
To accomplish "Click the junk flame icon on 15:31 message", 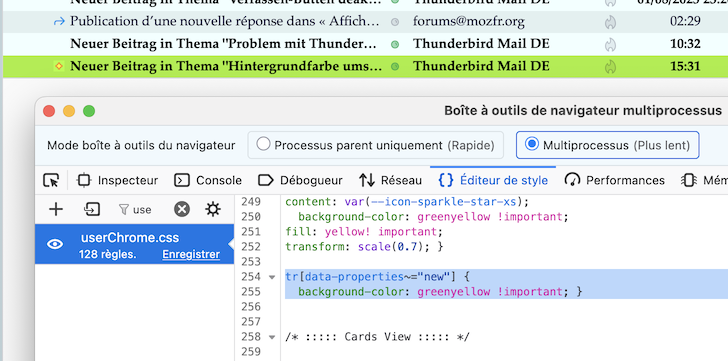I will pyautogui.click(x=610, y=66).
